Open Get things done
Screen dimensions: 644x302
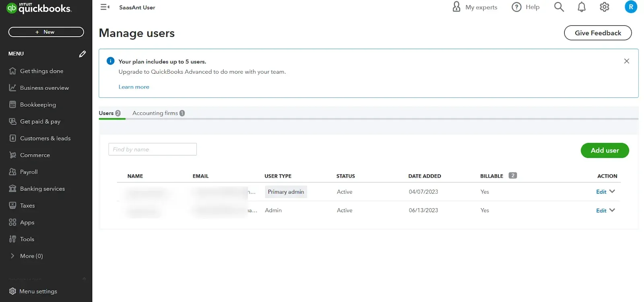click(x=42, y=71)
